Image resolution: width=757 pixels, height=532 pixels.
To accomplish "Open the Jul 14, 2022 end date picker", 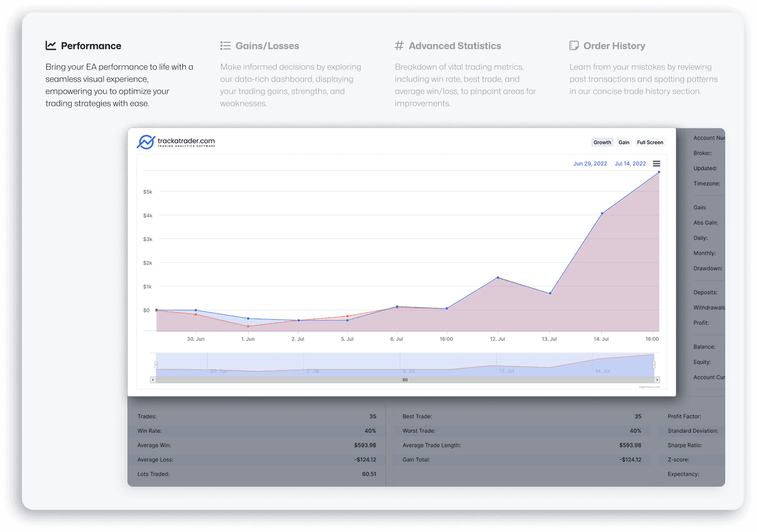I will tap(630, 164).
